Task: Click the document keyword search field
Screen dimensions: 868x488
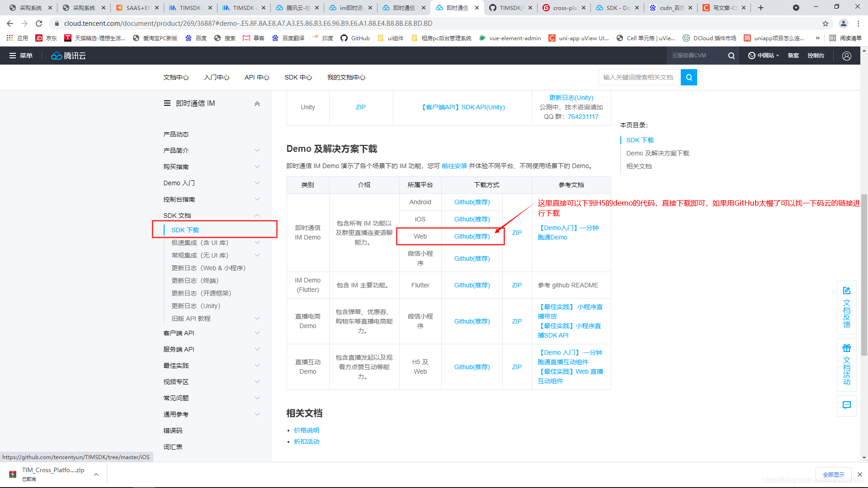Action: 639,77
